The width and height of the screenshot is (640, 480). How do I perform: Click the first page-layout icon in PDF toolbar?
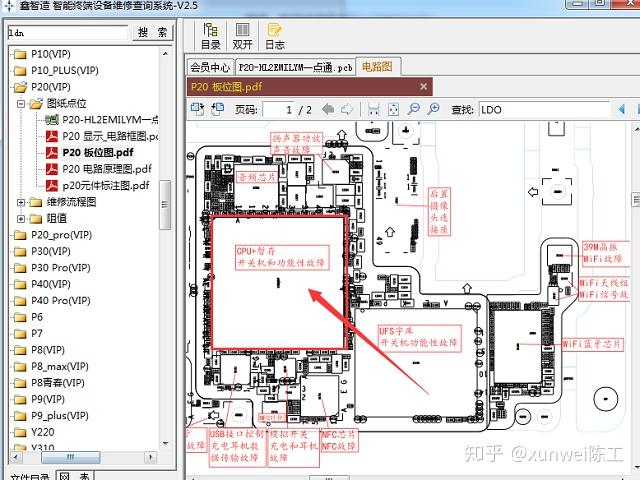click(198, 109)
